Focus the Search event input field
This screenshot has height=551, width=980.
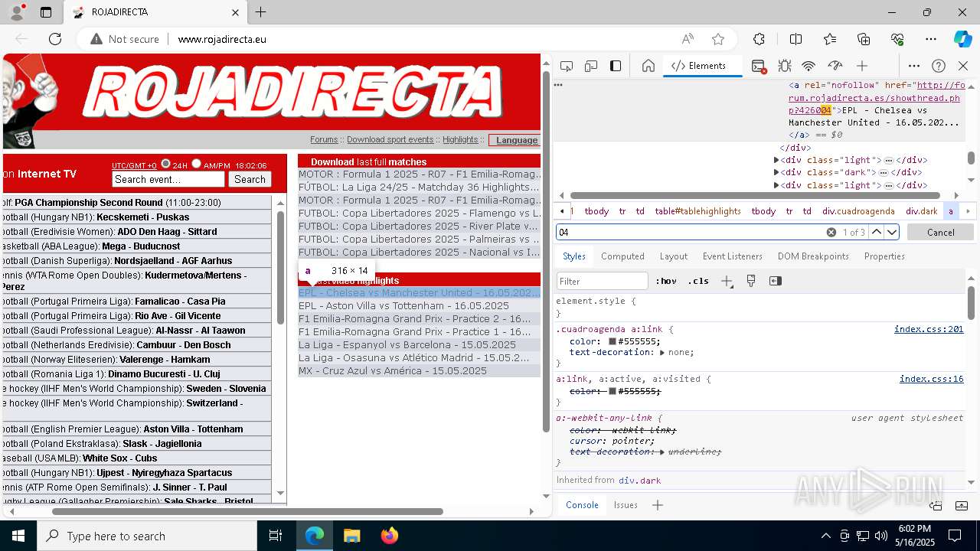[x=168, y=179]
